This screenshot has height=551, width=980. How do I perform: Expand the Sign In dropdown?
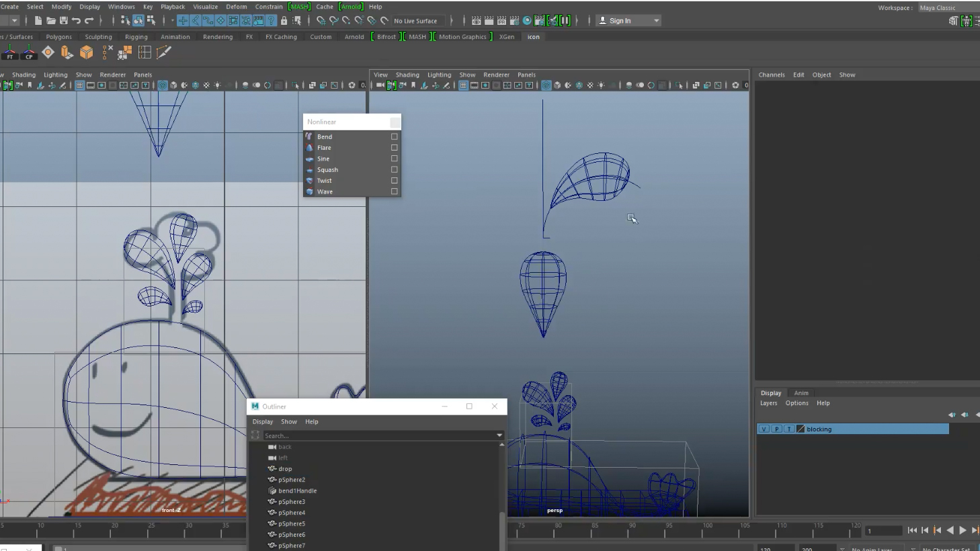pos(656,21)
